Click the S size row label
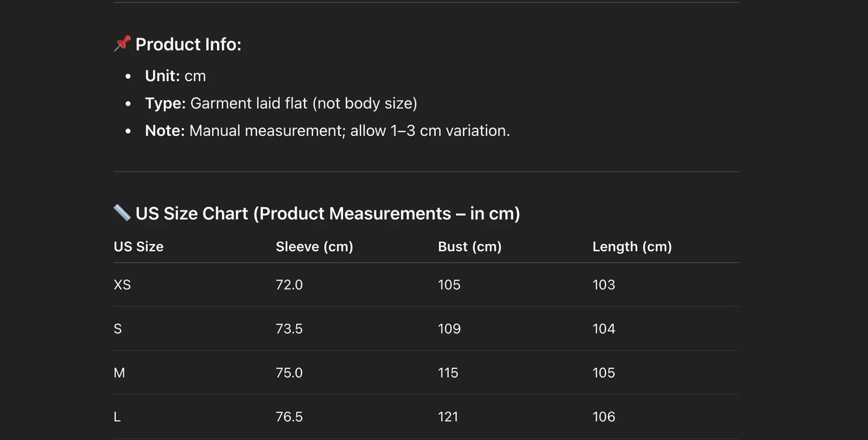 (x=118, y=329)
